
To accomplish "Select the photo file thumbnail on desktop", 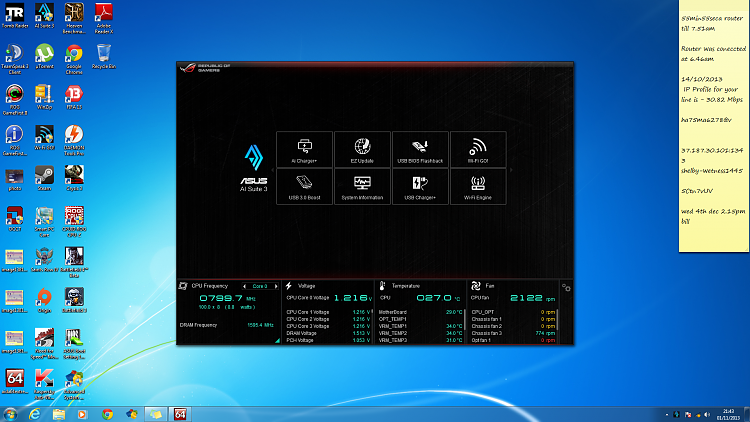I will [14, 178].
